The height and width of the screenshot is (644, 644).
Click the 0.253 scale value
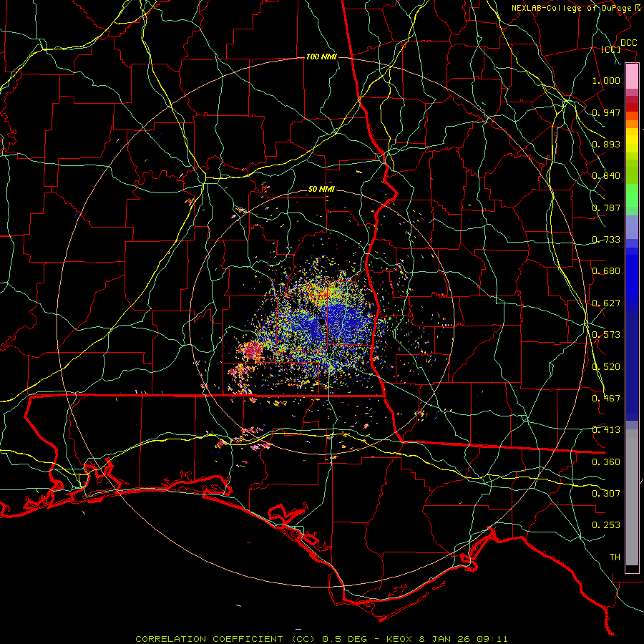[606, 525]
